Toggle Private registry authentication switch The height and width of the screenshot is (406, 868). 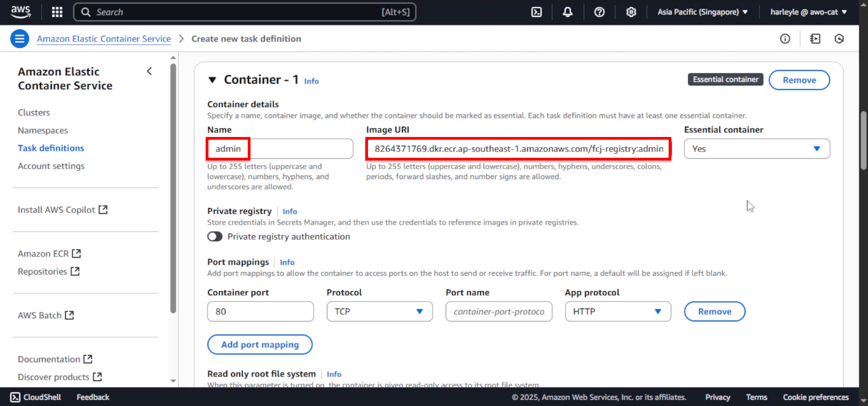coord(215,236)
